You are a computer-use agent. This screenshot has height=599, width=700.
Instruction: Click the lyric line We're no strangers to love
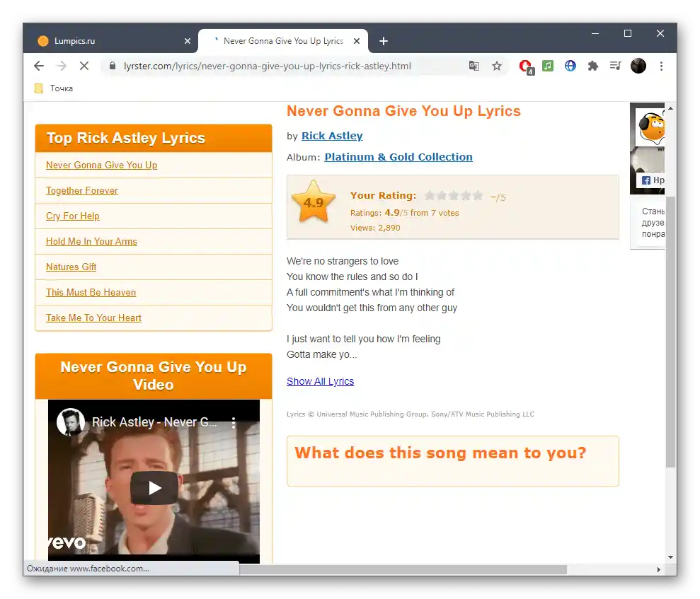(x=343, y=261)
